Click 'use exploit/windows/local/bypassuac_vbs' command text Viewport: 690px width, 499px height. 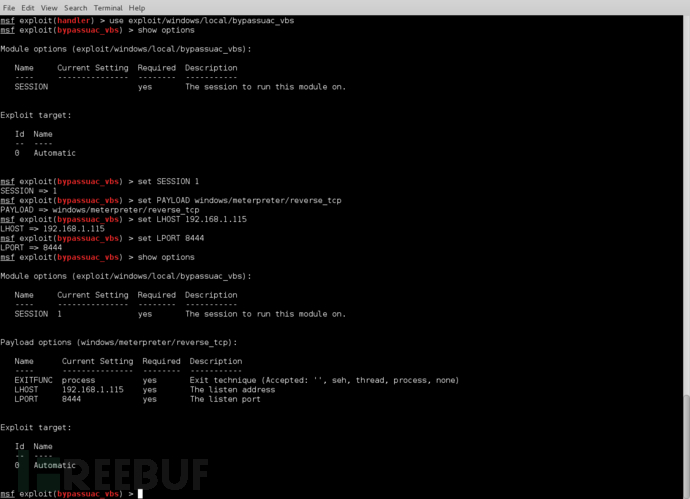(202, 21)
